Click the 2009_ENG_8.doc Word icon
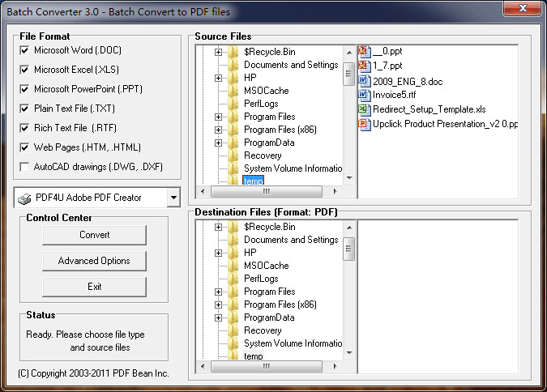This screenshot has height=392, width=547. 365,81
